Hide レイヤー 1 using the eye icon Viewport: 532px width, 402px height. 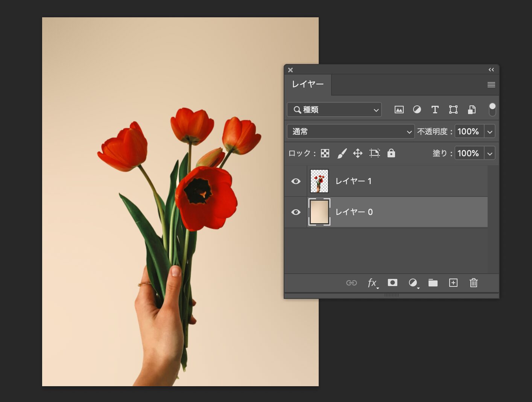click(x=296, y=181)
